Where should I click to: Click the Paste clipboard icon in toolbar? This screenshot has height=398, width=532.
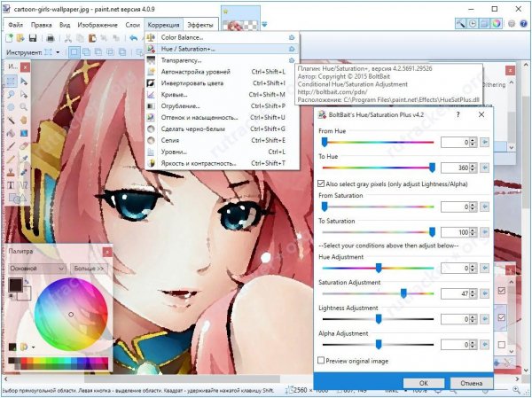[x=92, y=38]
